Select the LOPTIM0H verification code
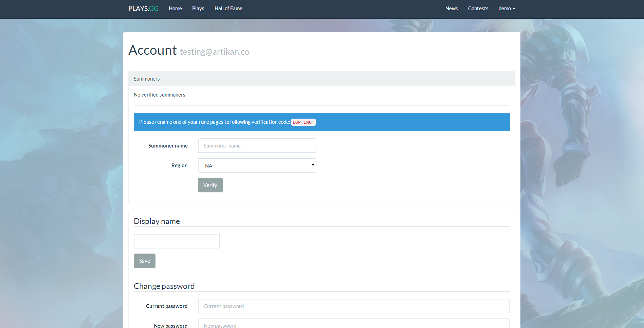The width and height of the screenshot is (644, 328). point(303,122)
